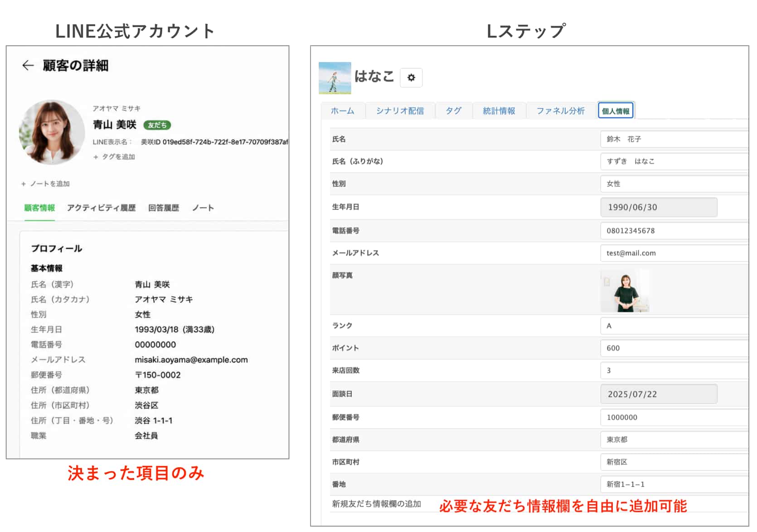Screen dimensions: 757x532
Task: Click the 東京都 value in LINE profile
Action: (x=146, y=390)
